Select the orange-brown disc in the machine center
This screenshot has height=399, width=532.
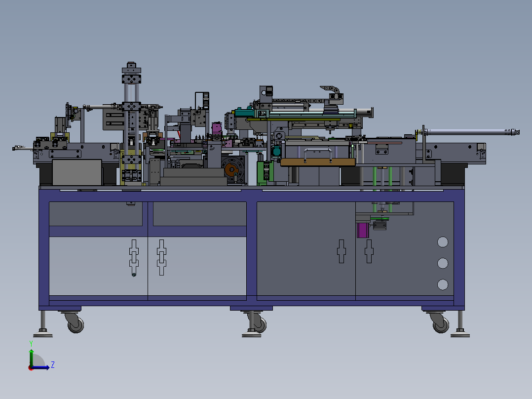[x=231, y=170]
